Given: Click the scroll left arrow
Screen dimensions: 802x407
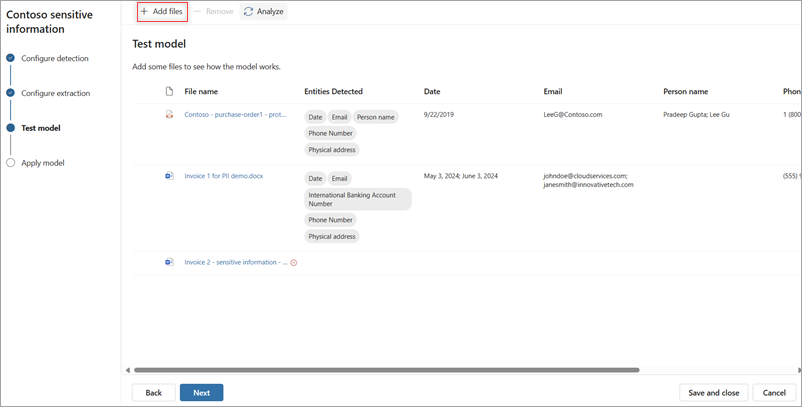Looking at the screenshot, I should [128, 370].
